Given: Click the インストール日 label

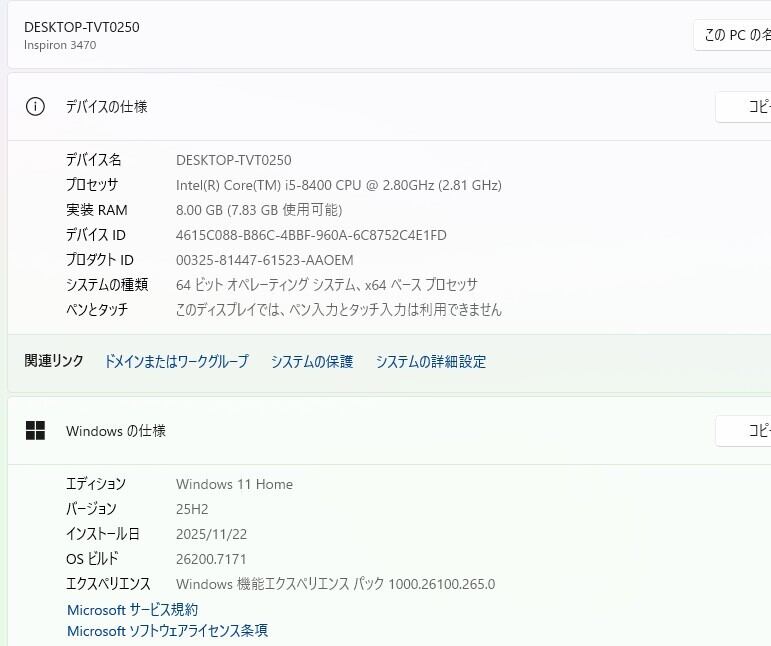Looking at the screenshot, I should 103,534.
